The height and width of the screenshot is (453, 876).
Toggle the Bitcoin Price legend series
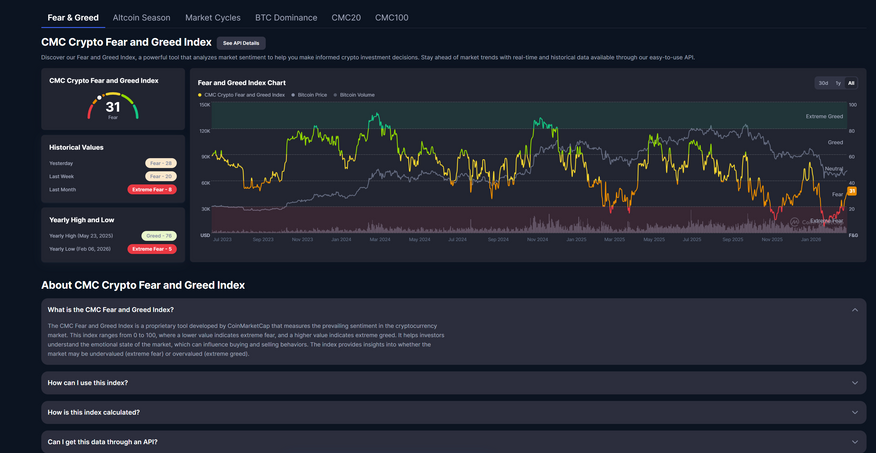pyautogui.click(x=309, y=95)
